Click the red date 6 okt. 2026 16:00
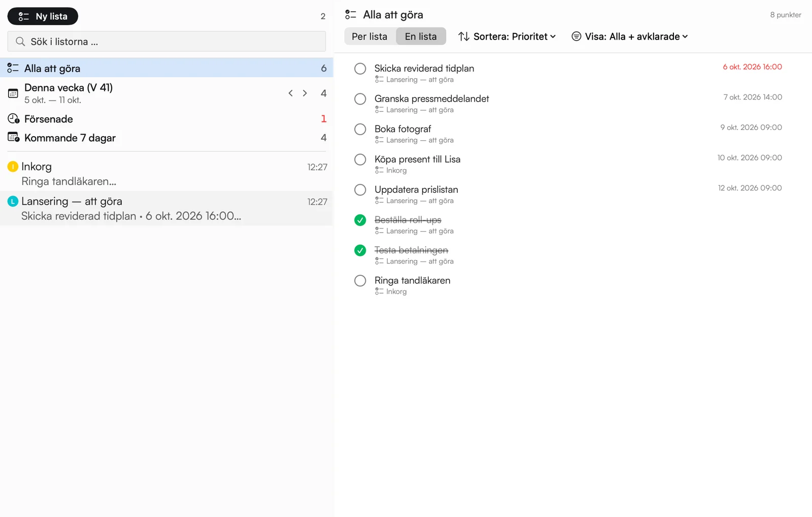Viewport: 812px width, 517px height. 752,67
